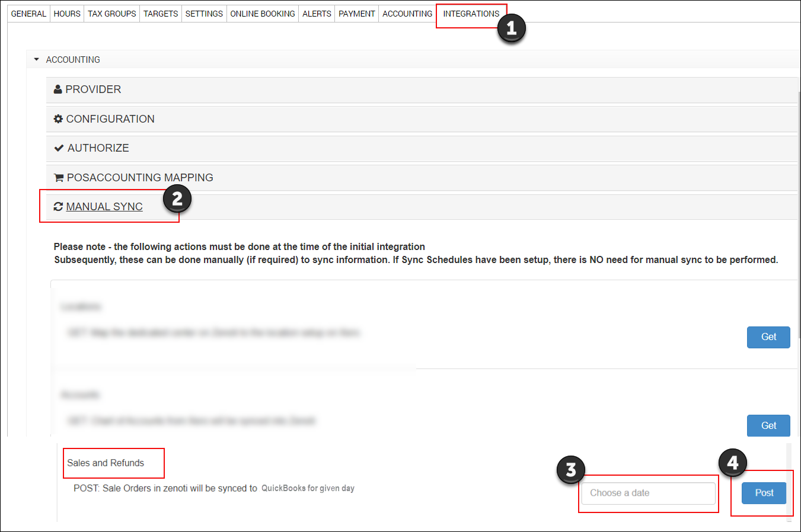Open the GENERAL tab

[x=28, y=14]
